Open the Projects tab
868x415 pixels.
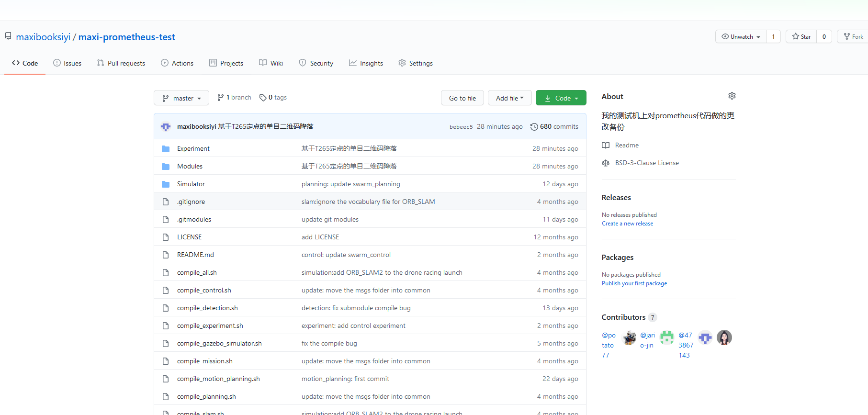tap(226, 63)
